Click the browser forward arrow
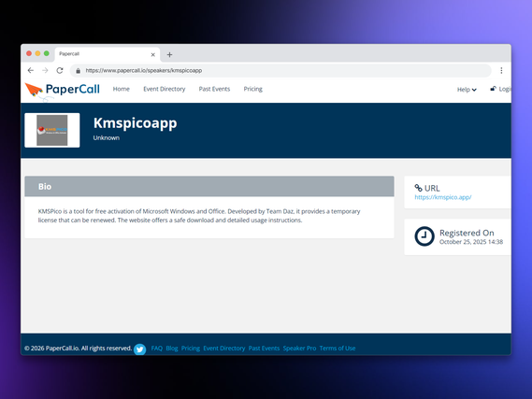532x399 pixels. click(x=45, y=70)
